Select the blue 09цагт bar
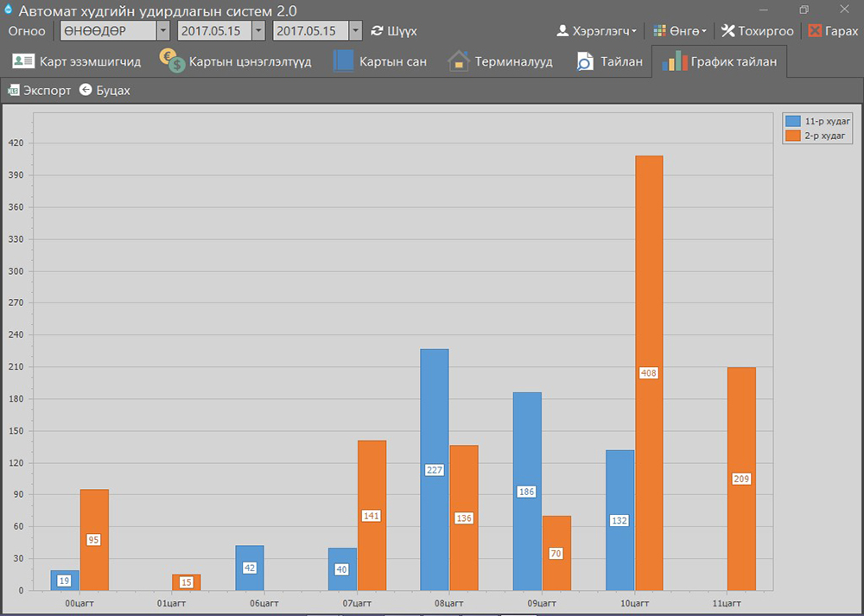Screen dimensions: 864x616 coord(527,492)
